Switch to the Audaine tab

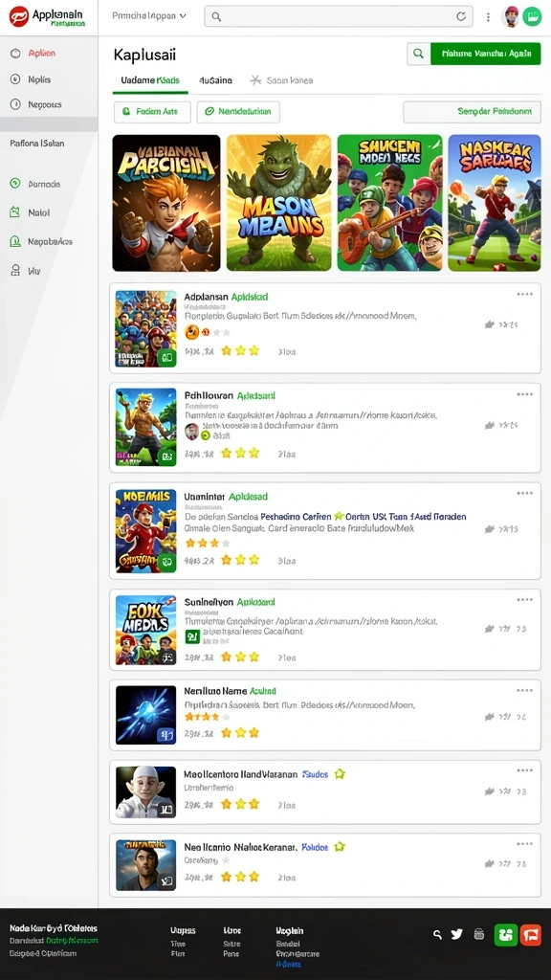(x=215, y=80)
